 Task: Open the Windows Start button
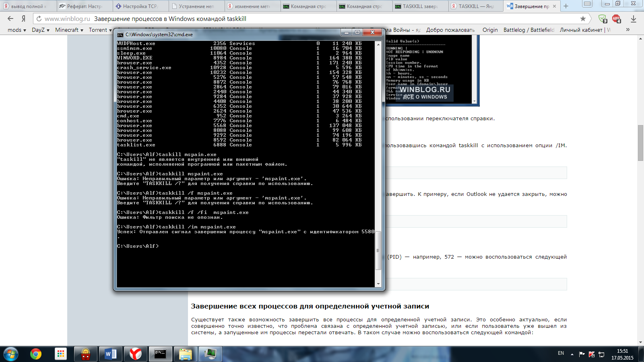click(10, 354)
